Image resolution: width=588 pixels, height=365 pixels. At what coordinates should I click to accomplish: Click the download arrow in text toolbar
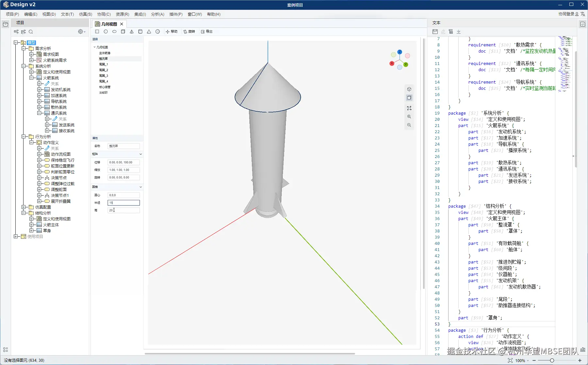(x=459, y=32)
